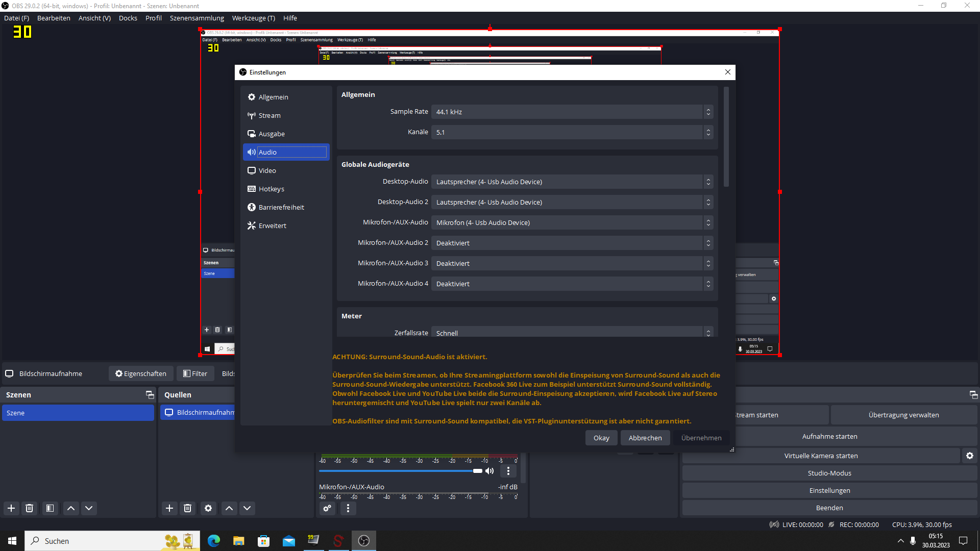Open the Datei (F) menu
The width and height of the screenshot is (980, 551).
click(x=17, y=18)
